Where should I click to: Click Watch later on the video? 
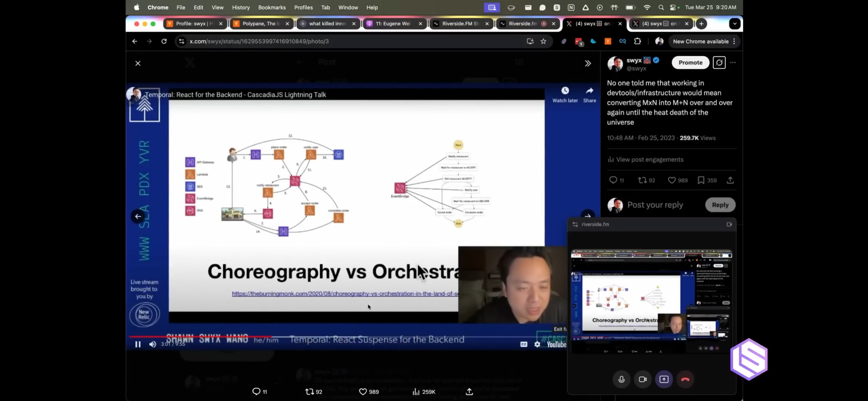click(565, 94)
